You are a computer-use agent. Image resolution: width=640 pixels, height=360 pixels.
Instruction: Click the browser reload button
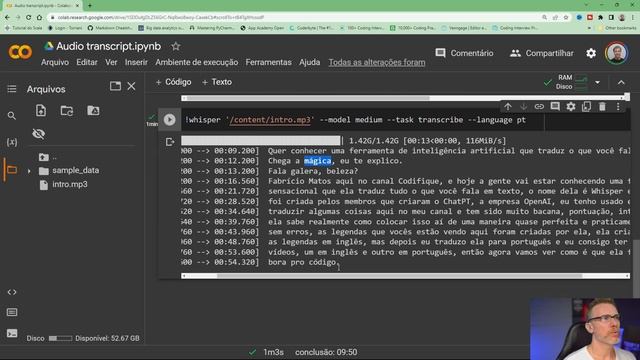(28, 18)
